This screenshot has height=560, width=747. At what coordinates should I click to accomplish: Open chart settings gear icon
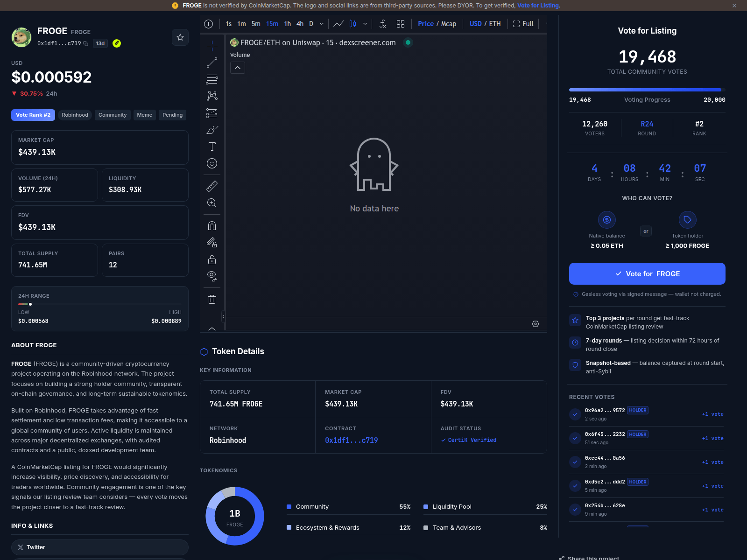click(x=536, y=324)
